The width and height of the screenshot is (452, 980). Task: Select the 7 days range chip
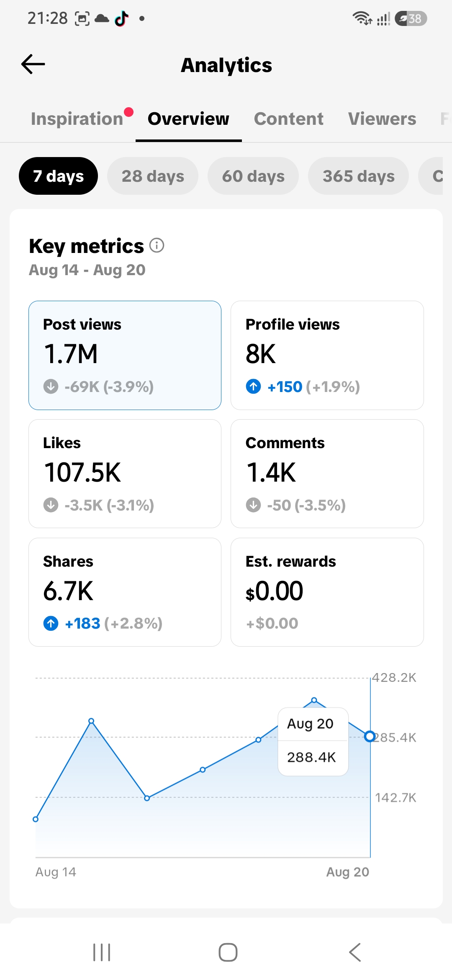[58, 176]
